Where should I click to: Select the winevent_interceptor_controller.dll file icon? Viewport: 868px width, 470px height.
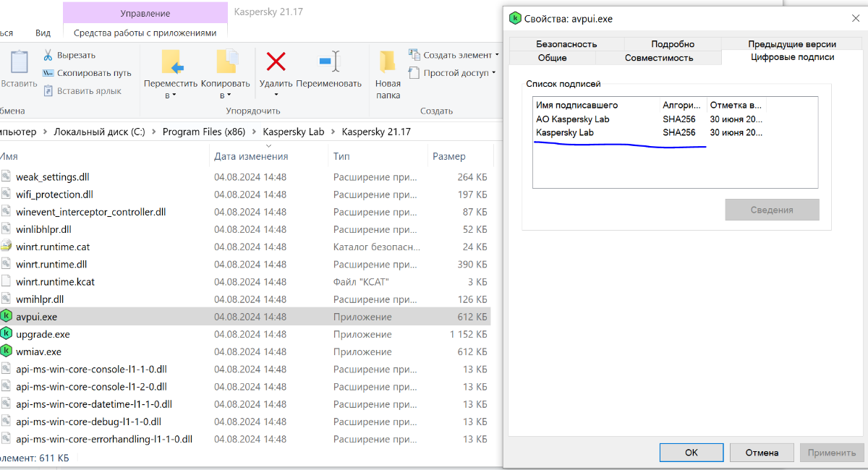click(7, 212)
